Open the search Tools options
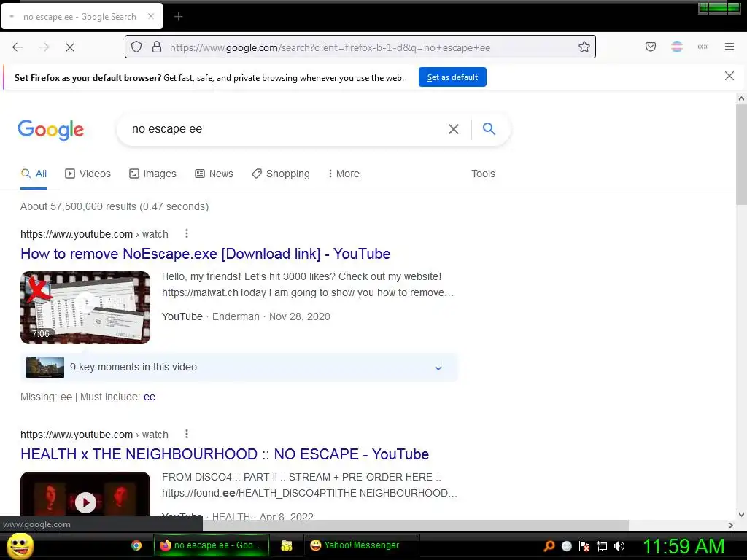This screenshot has height=560, width=747. point(483,174)
